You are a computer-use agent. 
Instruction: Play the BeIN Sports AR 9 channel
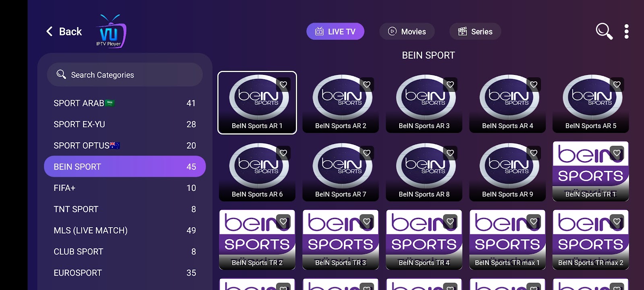coord(508,171)
